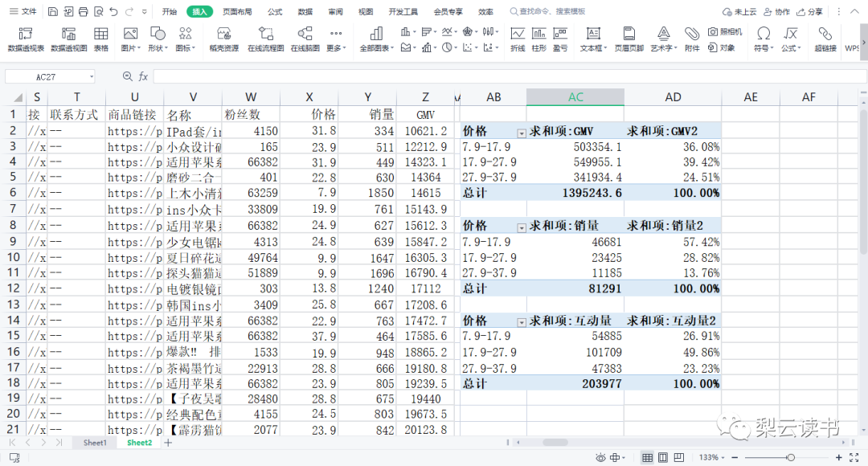
Task: Click the horizontal scrollbar thumb
Action: [555, 442]
